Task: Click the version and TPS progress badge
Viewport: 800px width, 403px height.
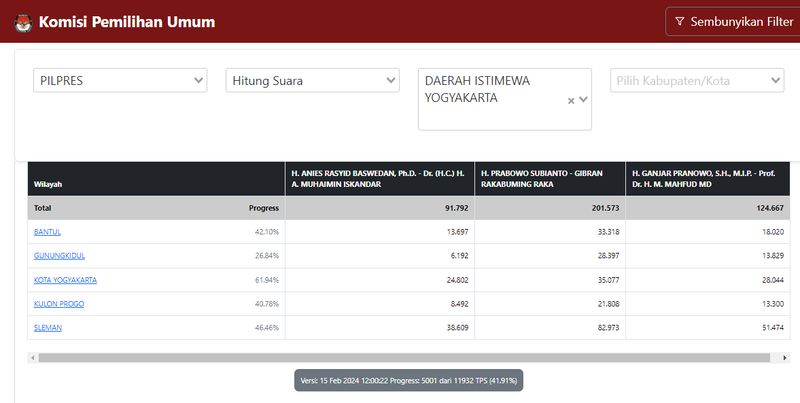Action: click(409, 381)
